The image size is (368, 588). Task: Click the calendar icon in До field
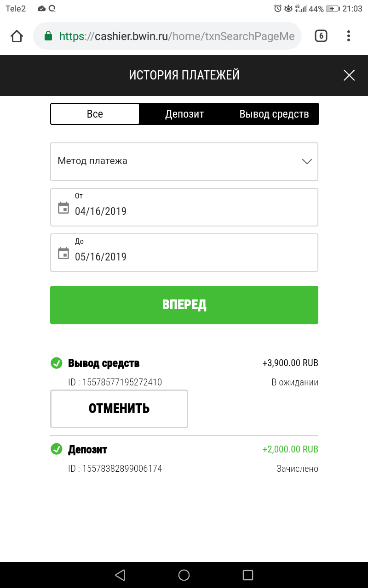pos(63,253)
